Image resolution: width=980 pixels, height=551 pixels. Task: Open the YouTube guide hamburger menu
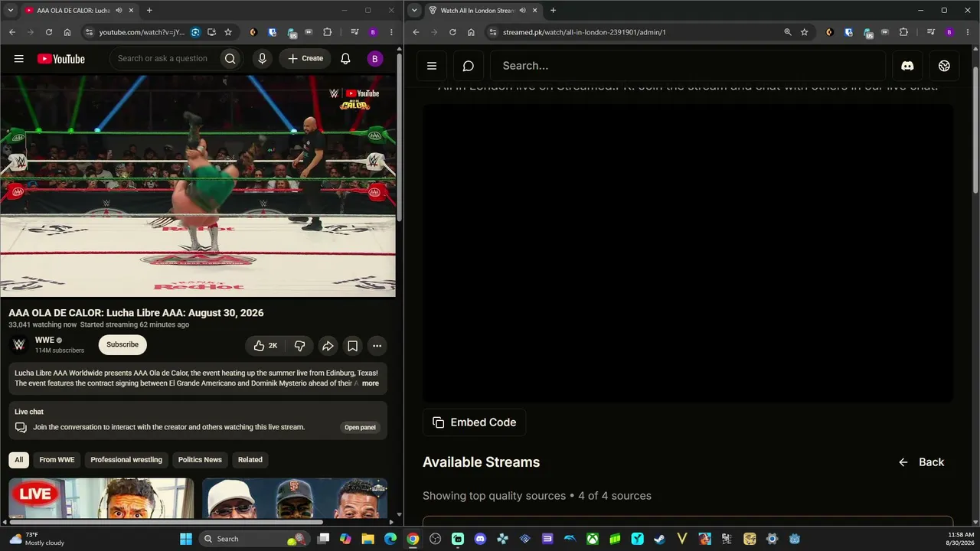(19, 59)
